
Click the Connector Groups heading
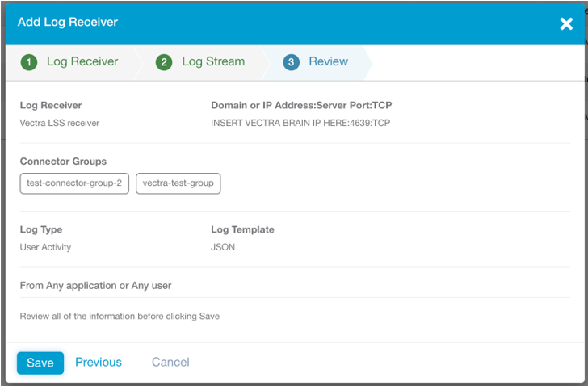pos(63,162)
